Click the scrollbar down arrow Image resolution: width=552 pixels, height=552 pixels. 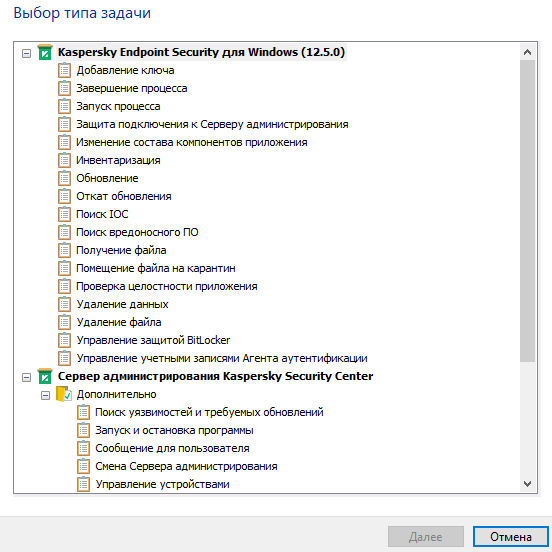[x=527, y=484]
